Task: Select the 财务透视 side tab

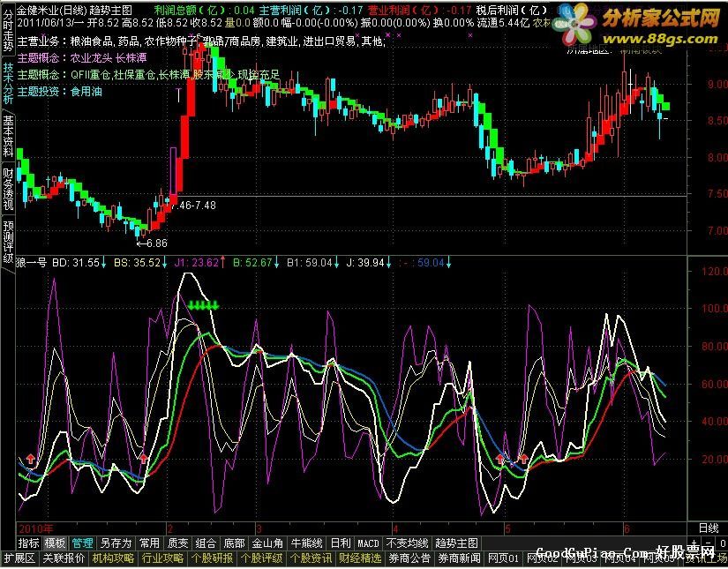Action: coord(8,190)
